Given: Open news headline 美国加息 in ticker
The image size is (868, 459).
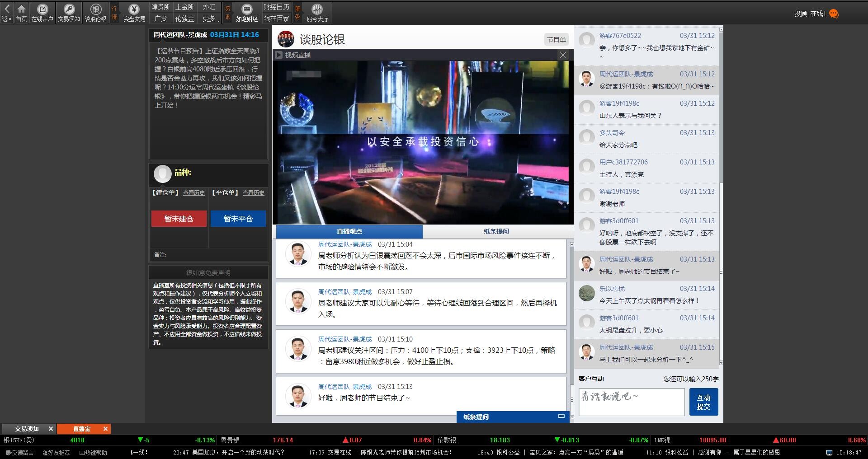Looking at the screenshot, I should click(229, 452).
